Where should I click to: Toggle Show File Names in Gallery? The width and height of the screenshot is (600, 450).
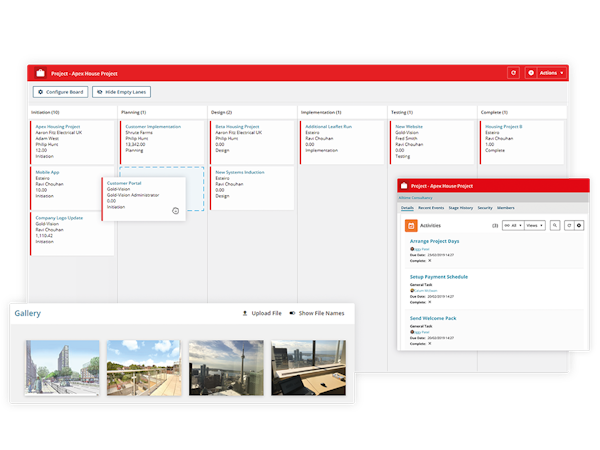316,313
